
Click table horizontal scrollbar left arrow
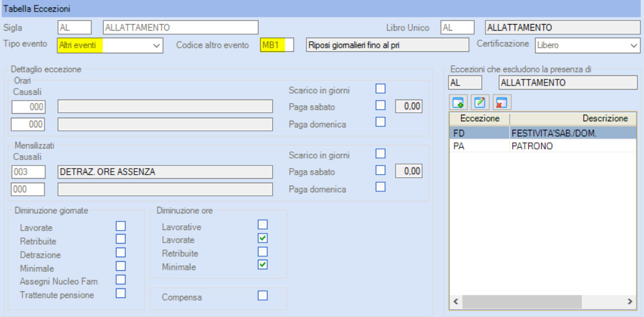pyautogui.click(x=456, y=302)
